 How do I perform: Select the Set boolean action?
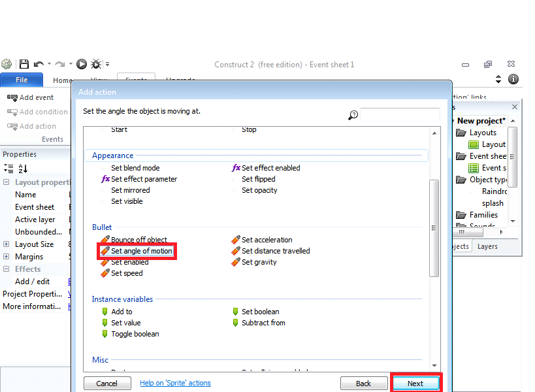pyautogui.click(x=255, y=312)
